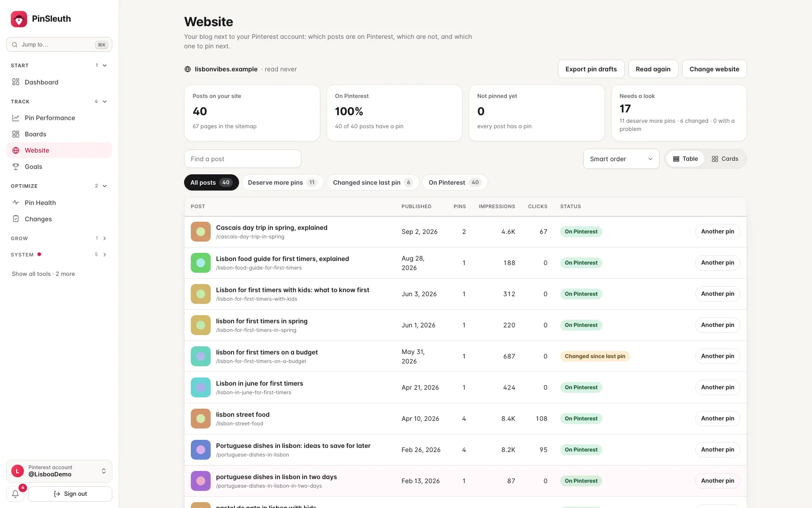Click the Pin Health pulse icon
The width and height of the screenshot is (812, 508).
pyautogui.click(x=16, y=203)
